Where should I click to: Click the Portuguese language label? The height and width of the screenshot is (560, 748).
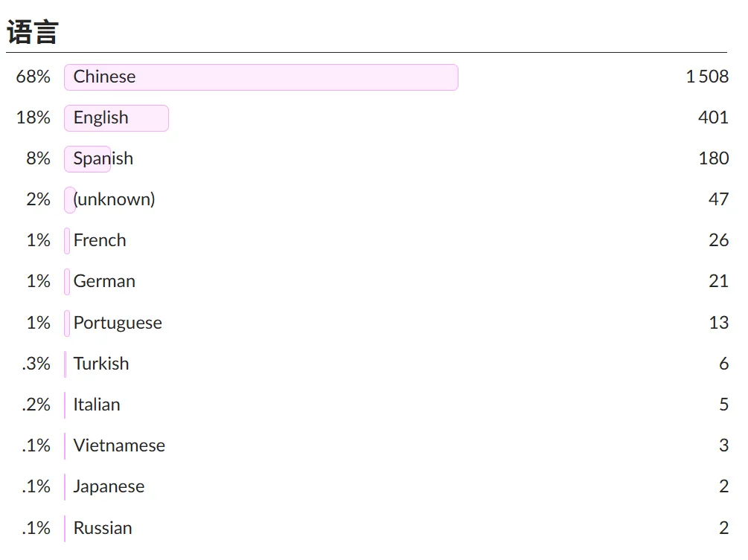tap(118, 323)
